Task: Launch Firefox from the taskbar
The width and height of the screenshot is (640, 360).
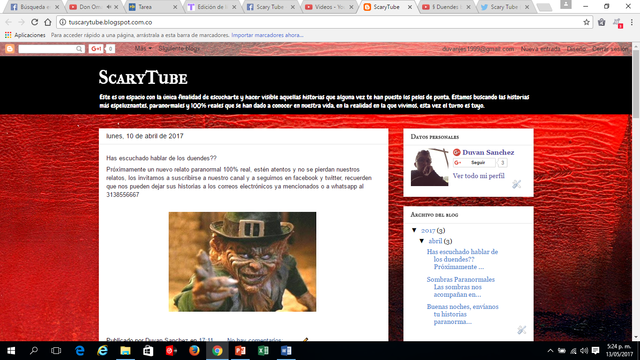Action: 194,351
